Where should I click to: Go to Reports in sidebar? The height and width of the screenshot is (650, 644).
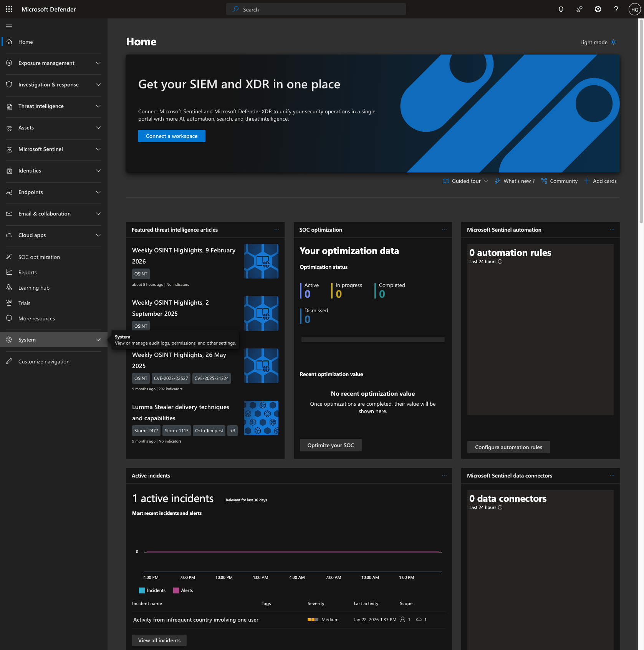coord(28,272)
